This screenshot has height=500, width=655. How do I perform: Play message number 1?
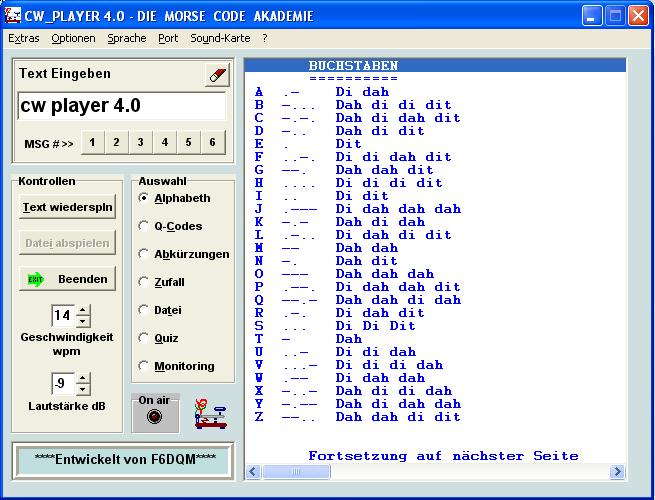(92, 142)
